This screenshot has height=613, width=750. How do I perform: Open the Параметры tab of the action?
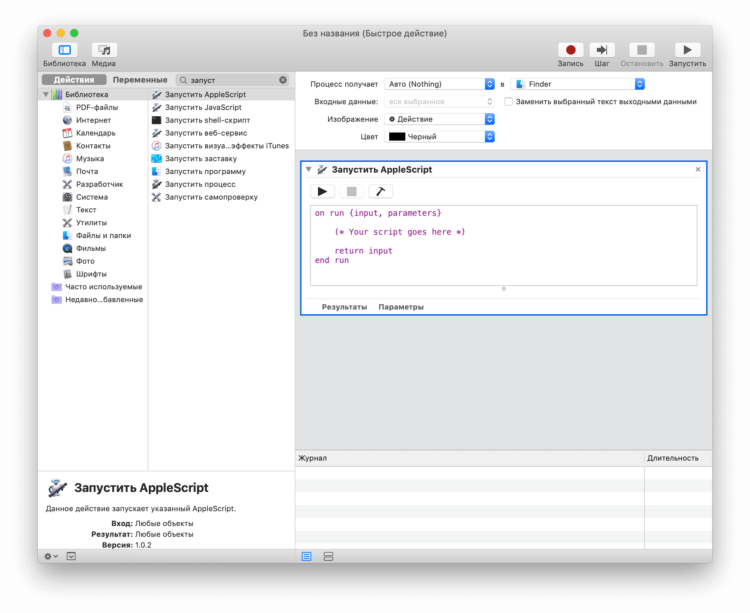pyautogui.click(x=401, y=307)
